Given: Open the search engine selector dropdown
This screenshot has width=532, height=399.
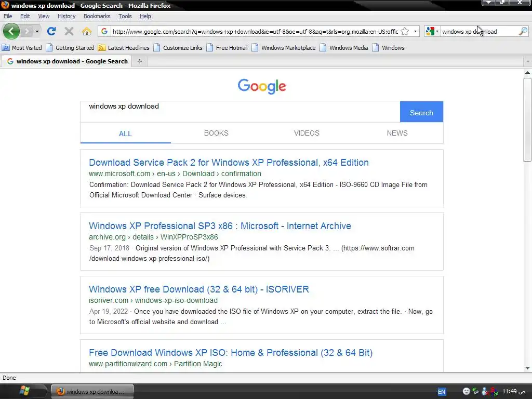Looking at the screenshot, I should pyautogui.click(x=432, y=32).
